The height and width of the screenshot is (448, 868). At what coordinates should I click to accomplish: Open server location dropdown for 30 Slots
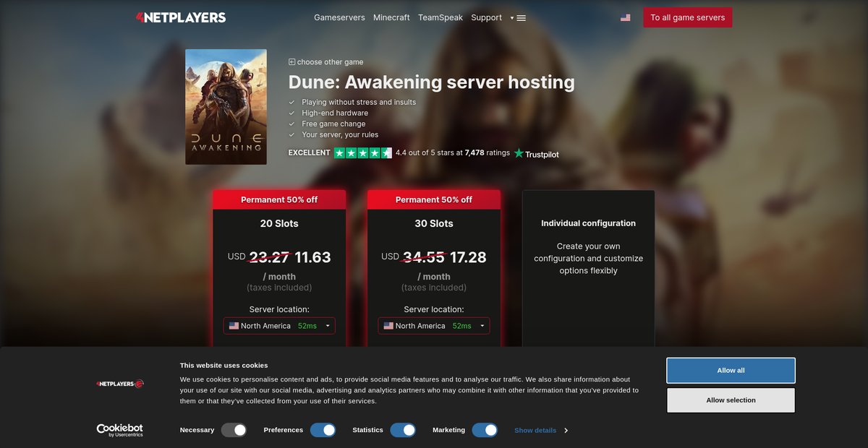click(x=434, y=326)
